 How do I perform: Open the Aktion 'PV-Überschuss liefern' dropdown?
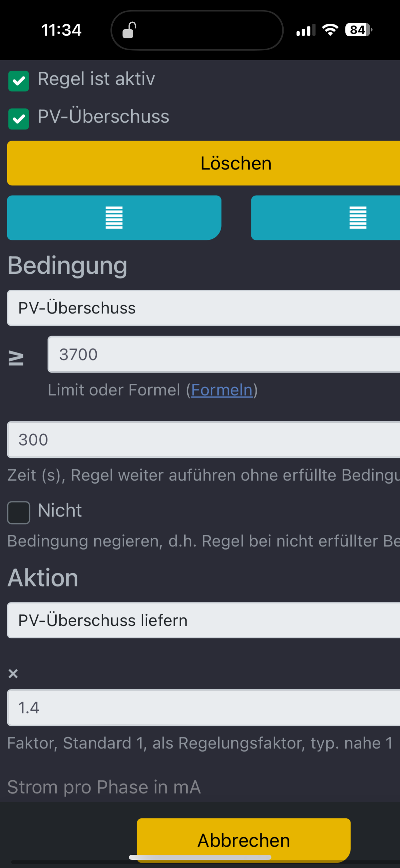pos(204,620)
